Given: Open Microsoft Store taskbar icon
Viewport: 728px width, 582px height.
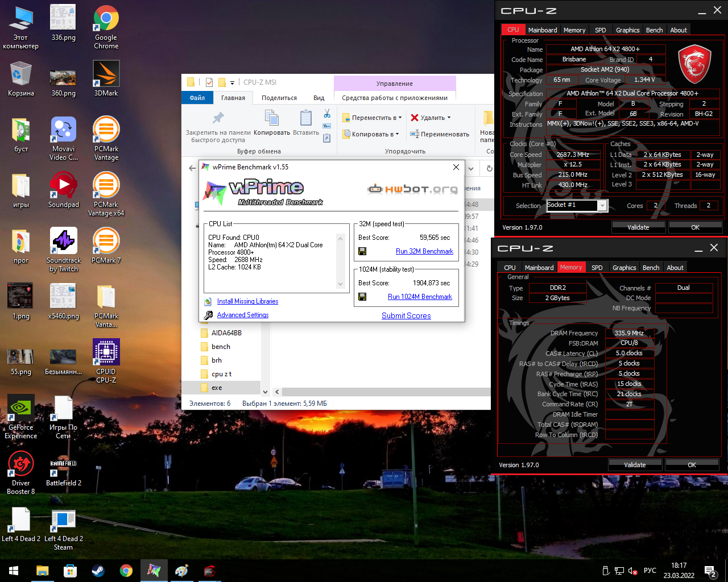Looking at the screenshot, I should click(x=70, y=571).
